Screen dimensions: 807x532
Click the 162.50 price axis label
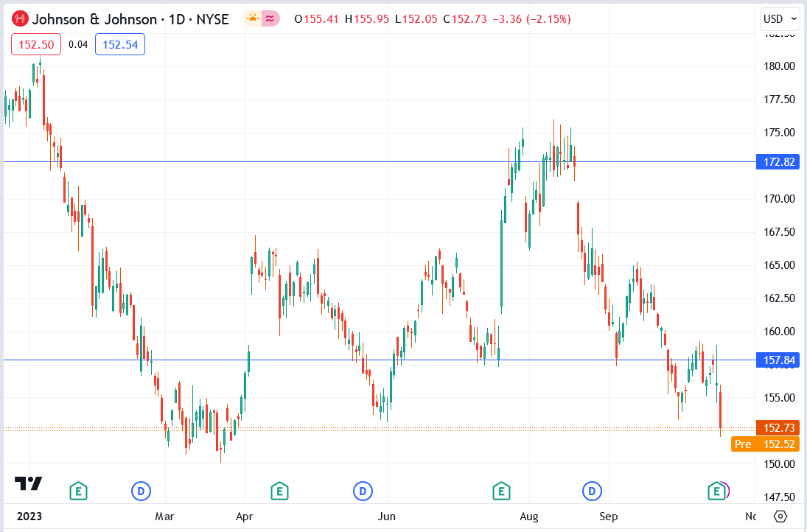coord(779,298)
